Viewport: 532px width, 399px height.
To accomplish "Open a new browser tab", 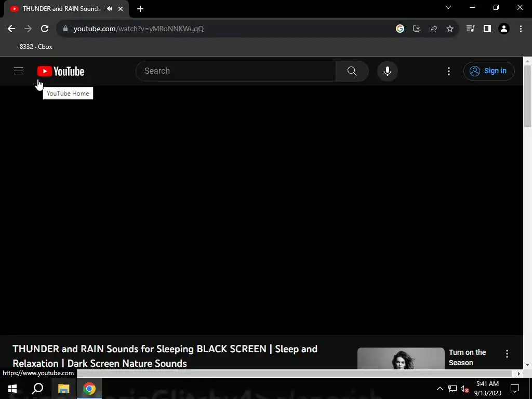I will pos(140,9).
